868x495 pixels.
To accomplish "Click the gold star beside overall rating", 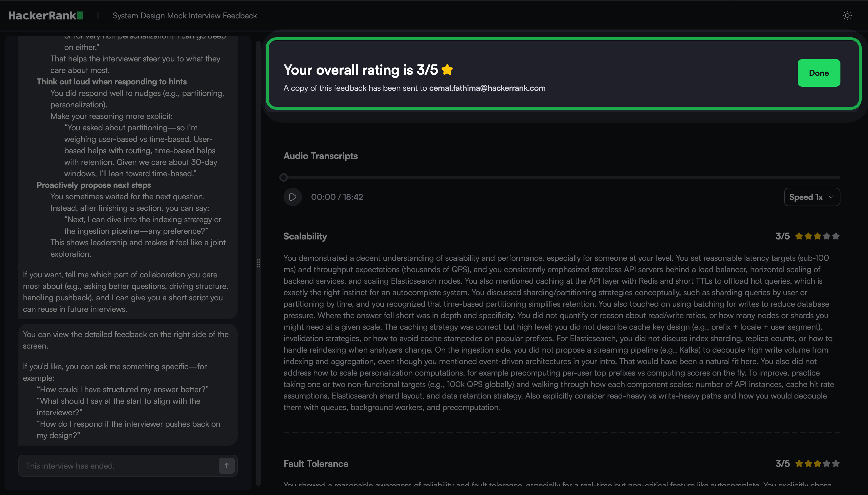I will 447,70.
